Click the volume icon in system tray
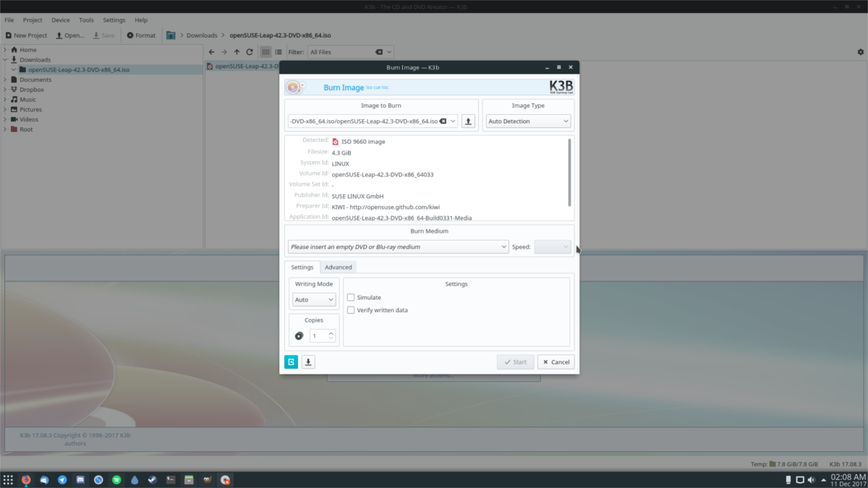Viewport: 868px width, 488px height. [x=812, y=480]
